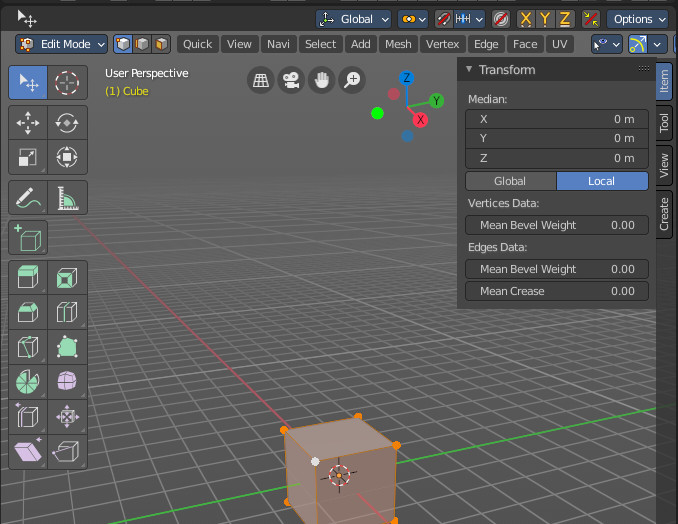Open the Mesh menu
This screenshot has width=678, height=524.
398,44
